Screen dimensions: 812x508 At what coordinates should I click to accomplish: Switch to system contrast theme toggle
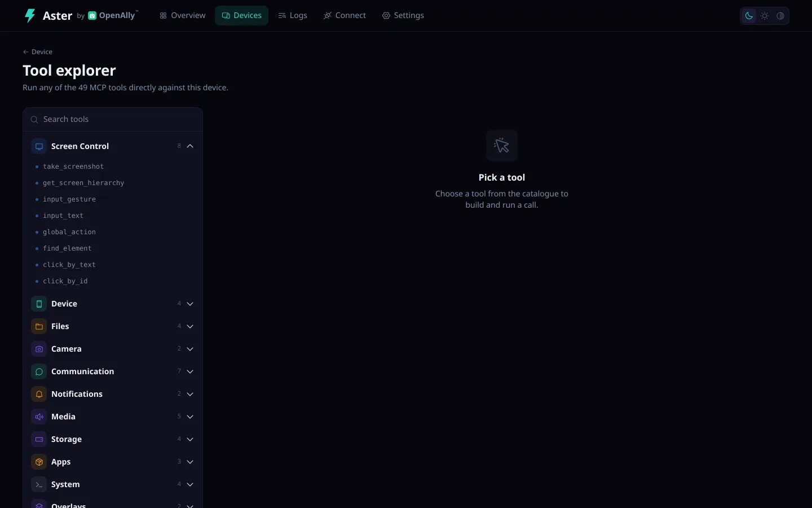tap(780, 16)
